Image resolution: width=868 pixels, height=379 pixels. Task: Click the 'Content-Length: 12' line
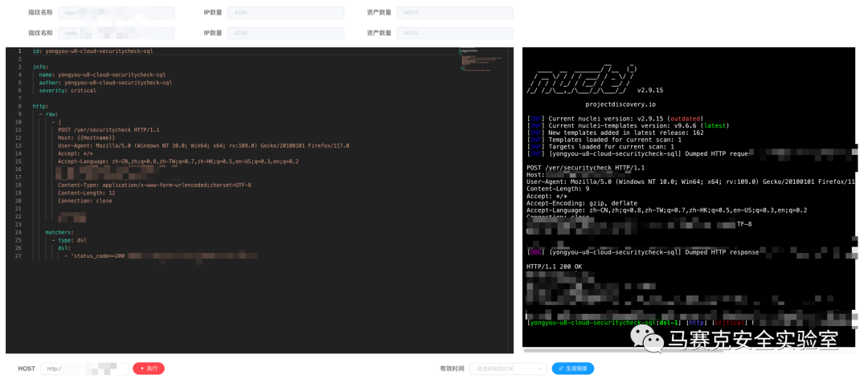[87, 193]
